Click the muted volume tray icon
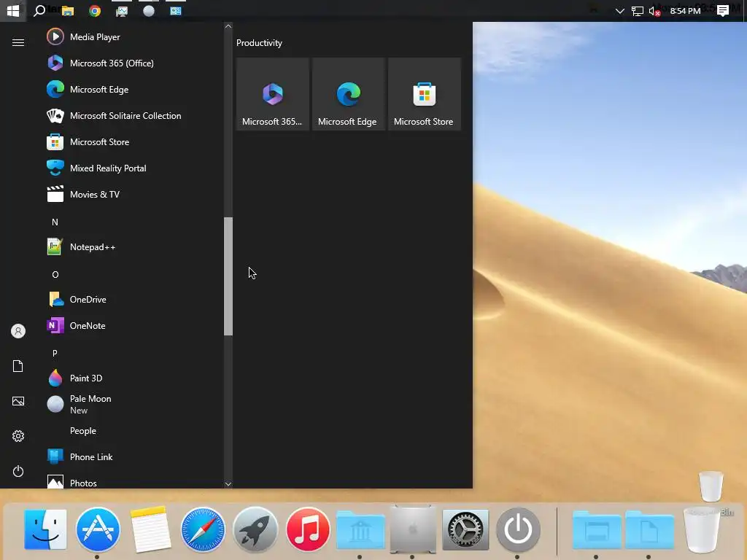Screen dimensions: 747x560 tap(654, 10)
